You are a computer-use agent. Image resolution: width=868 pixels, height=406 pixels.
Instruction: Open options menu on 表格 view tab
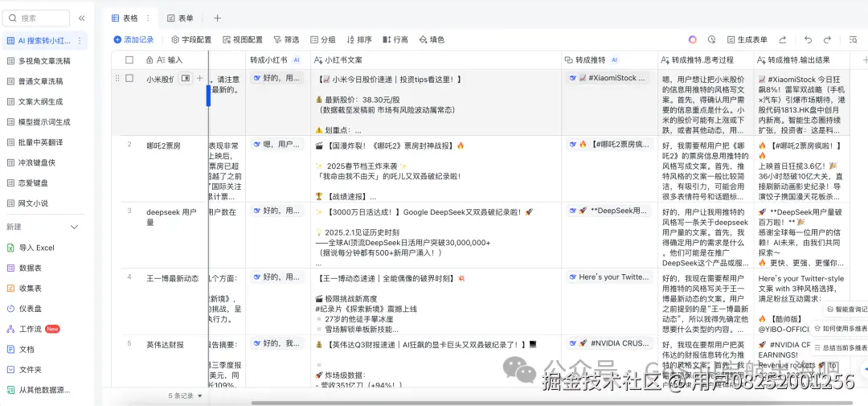click(x=147, y=18)
